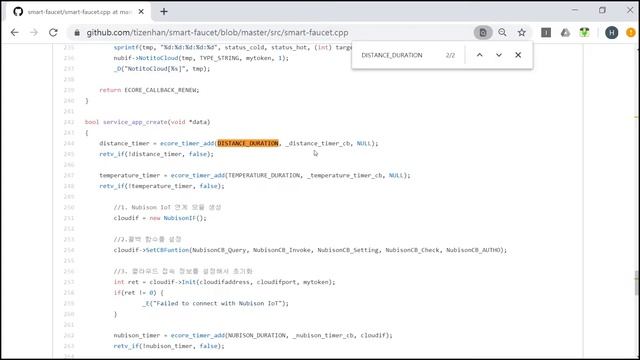Image resolution: width=640 pixels, height=360 pixels.
Task: Open a new browser tab
Action: click(164, 12)
